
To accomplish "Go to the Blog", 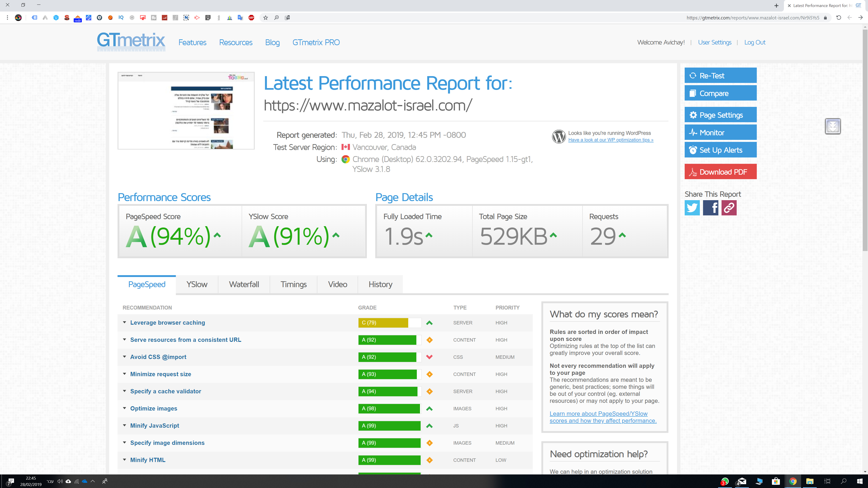I will pyautogui.click(x=272, y=42).
